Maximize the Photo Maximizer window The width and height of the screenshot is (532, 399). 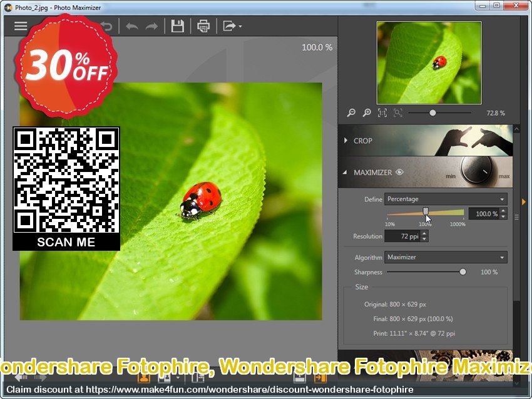tap(496, 6)
